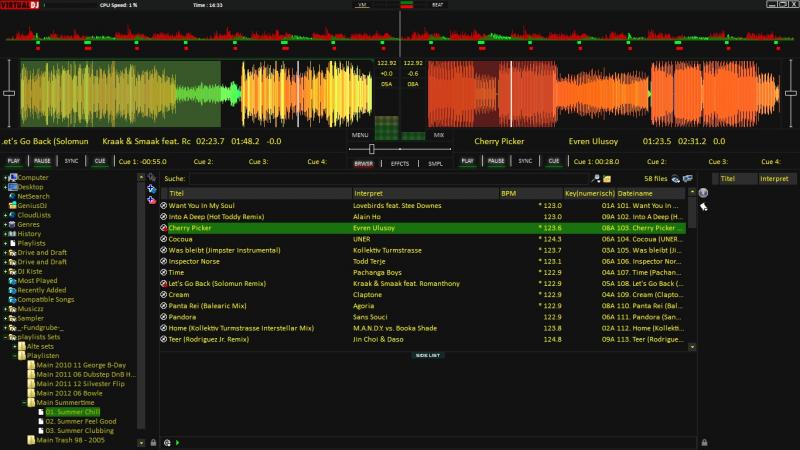The width and height of the screenshot is (800, 450).
Task: Click the green play arrow at browser bottom
Action: (178, 443)
